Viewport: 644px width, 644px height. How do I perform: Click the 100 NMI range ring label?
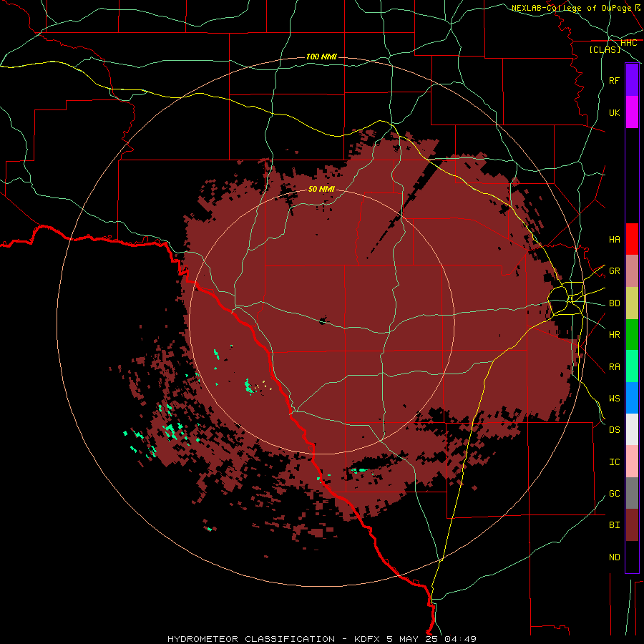[321, 57]
